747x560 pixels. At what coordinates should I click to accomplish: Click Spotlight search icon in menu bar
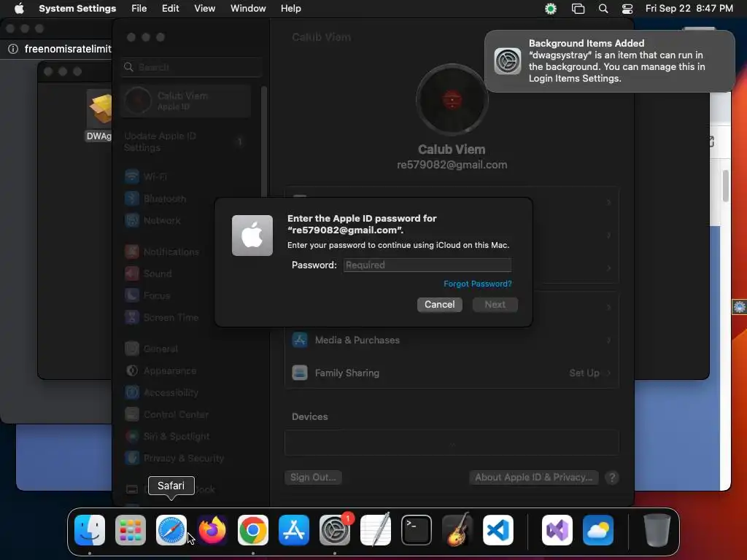click(603, 9)
